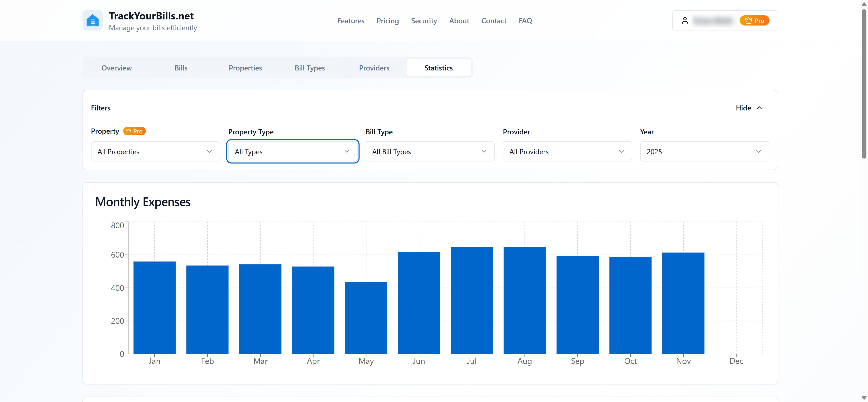Click the Pro badge beside the Property filter
This screenshot has height=402, width=868.
(134, 131)
